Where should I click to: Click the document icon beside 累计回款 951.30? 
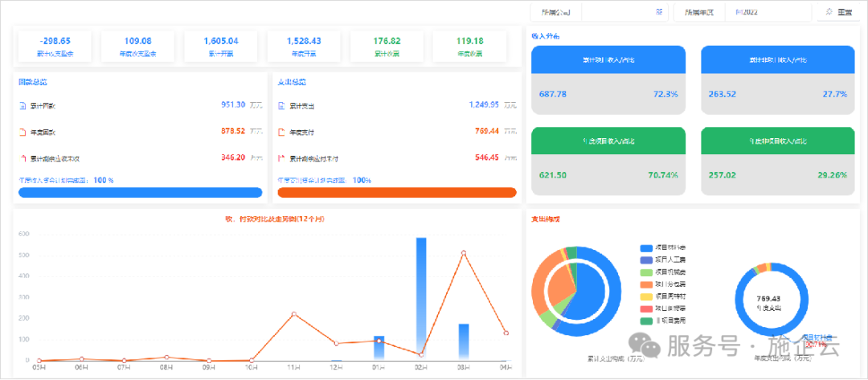[x=23, y=106]
